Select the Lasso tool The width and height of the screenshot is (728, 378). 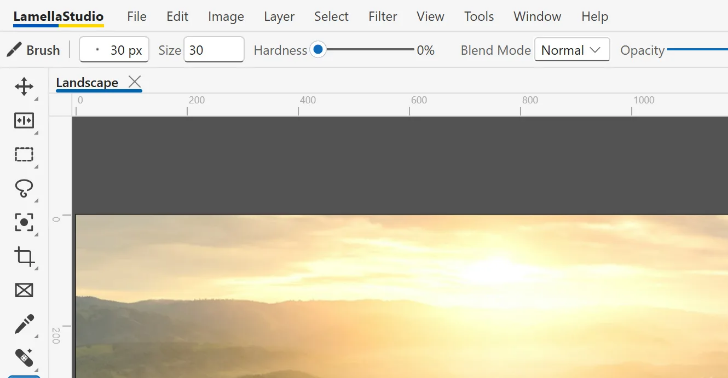click(x=24, y=189)
